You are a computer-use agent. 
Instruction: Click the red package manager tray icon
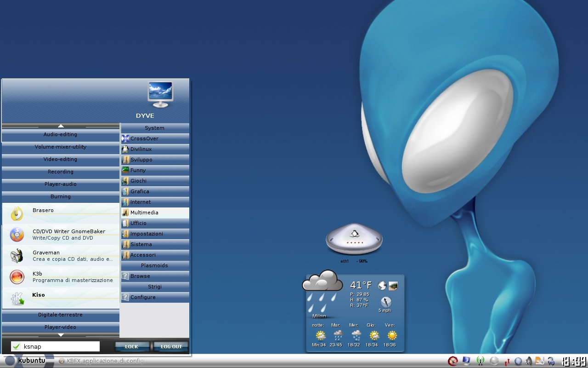pyautogui.click(x=453, y=361)
